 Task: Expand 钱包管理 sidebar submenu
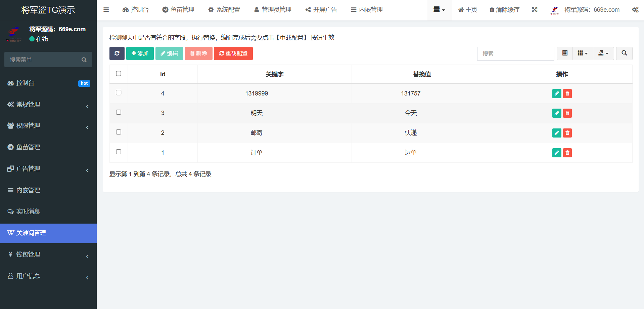pyautogui.click(x=48, y=255)
